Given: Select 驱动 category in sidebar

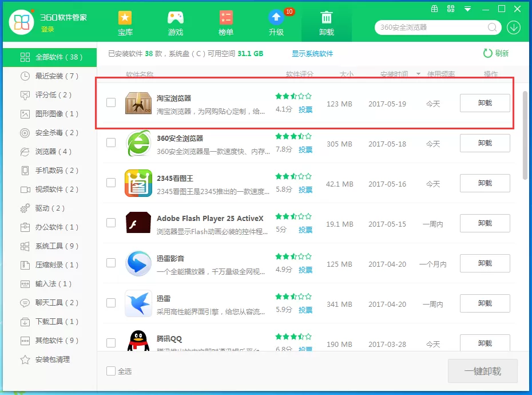Looking at the screenshot, I should (x=50, y=208).
